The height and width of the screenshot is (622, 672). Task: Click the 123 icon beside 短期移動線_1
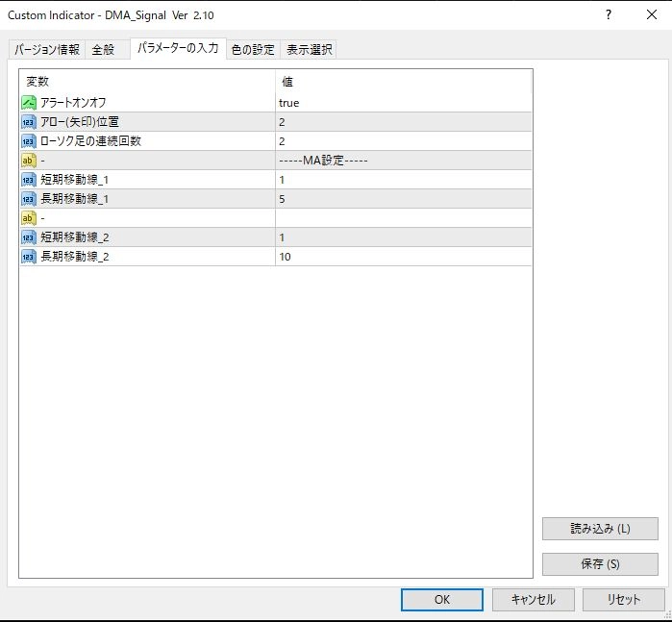(29, 180)
